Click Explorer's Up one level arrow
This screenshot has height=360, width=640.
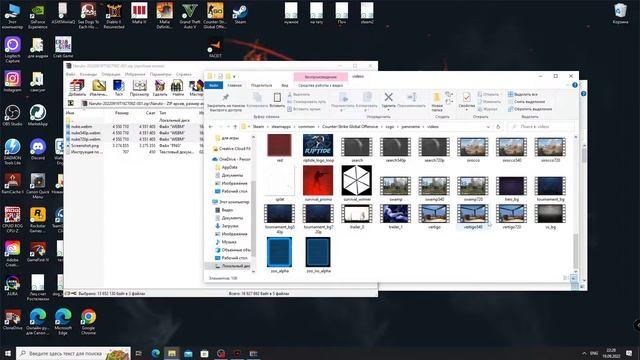pos(235,127)
